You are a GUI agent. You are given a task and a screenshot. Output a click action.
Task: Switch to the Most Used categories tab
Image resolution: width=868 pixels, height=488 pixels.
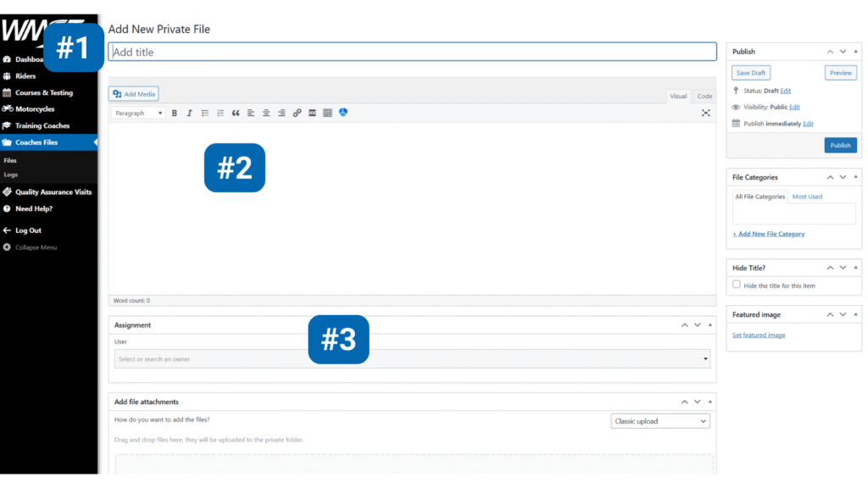[807, 197]
